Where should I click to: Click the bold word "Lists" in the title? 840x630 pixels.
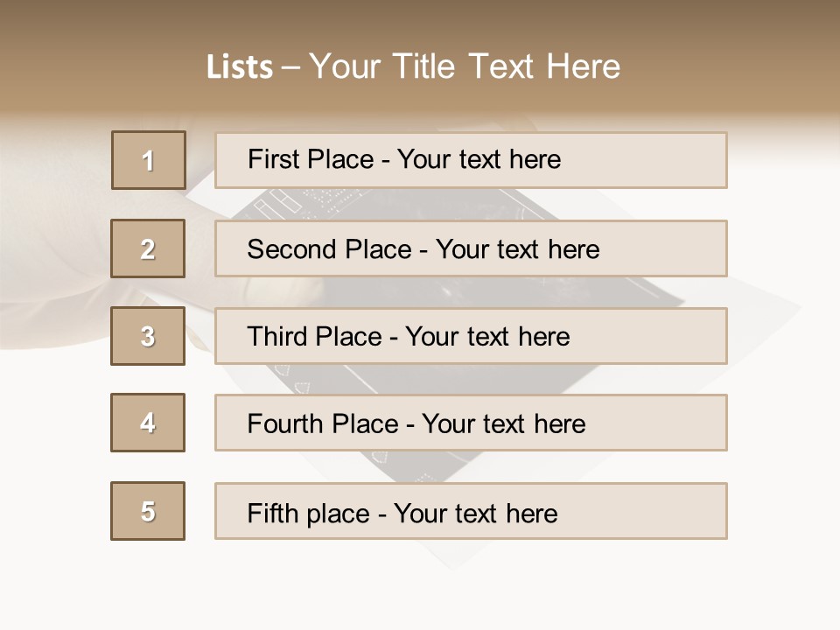click(x=239, y=67)
